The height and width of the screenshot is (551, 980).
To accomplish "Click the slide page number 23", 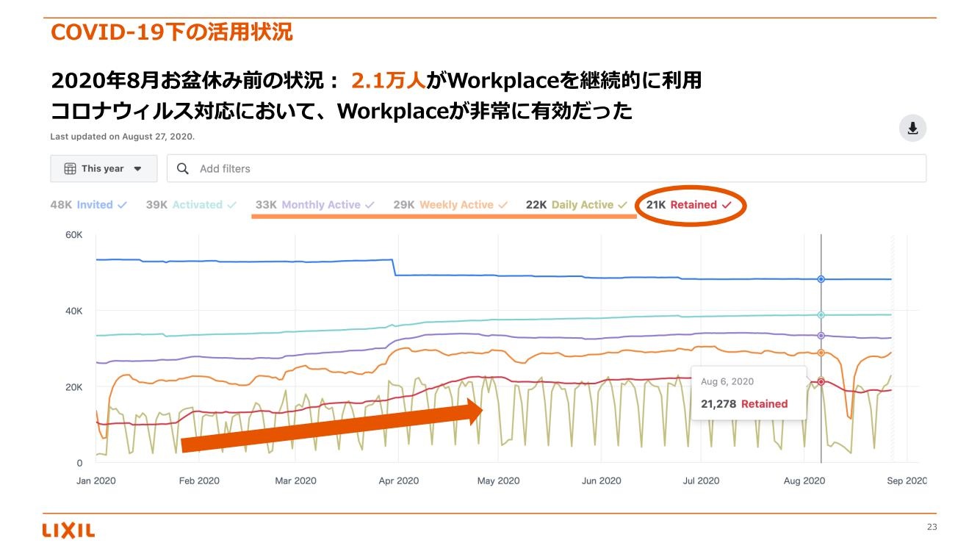I will [932, 527].
